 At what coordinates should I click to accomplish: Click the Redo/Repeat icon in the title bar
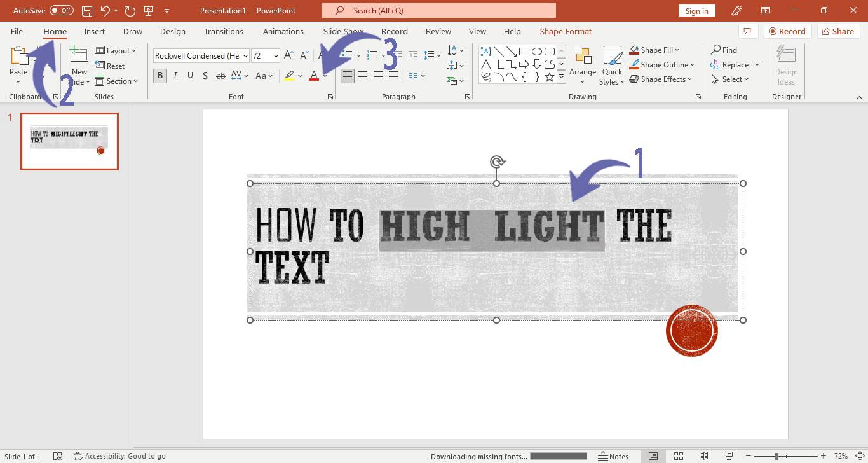[x=130, y=11]
